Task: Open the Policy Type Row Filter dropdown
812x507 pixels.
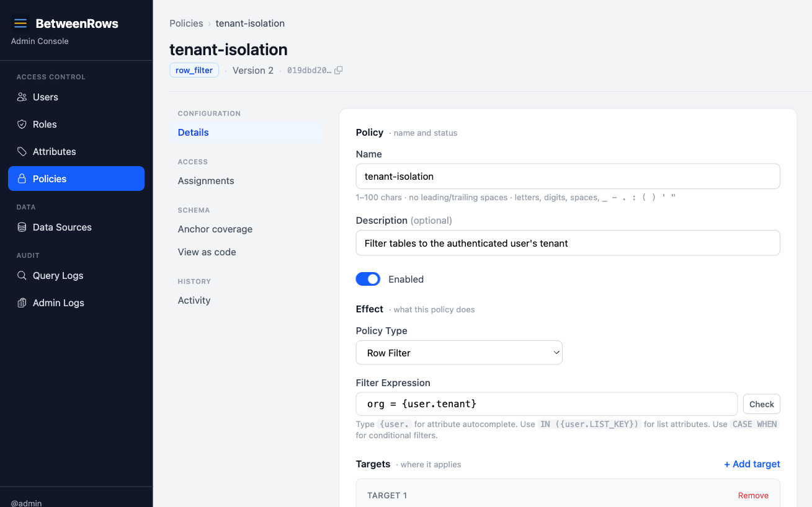Action: coord(459,353)
